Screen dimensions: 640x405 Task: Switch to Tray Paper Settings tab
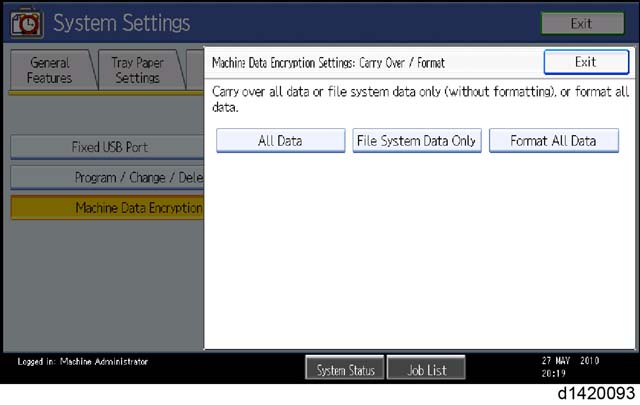138,70
